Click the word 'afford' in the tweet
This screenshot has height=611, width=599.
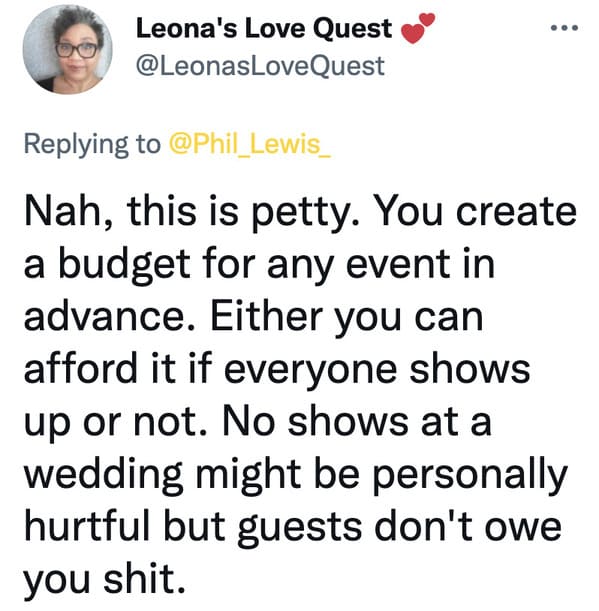pyautogui.click(x=81, y=368)
